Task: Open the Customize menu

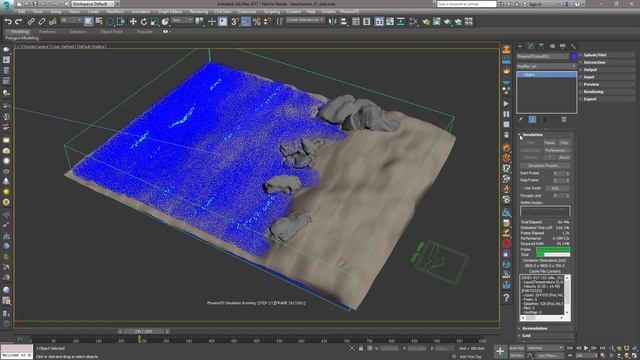Action: (x=247, y=12)
